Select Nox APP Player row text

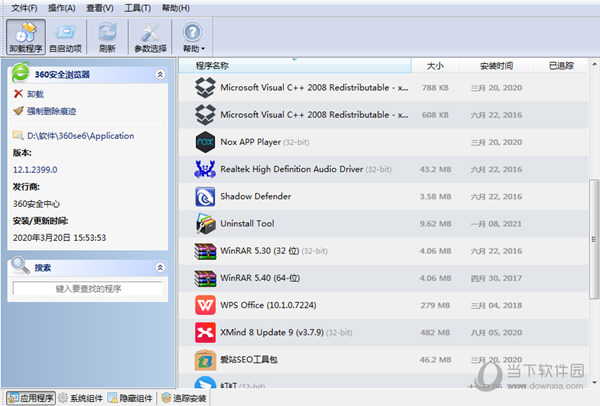pyautogui.click(x=251, y=142)
